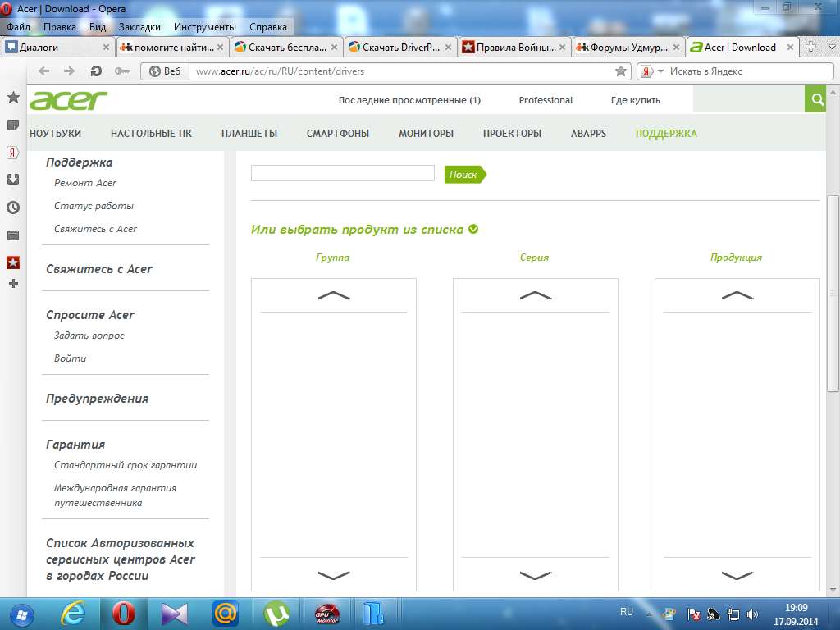Click the product search input field
Viewport: 840px width, 630px height.
[342, 173]
